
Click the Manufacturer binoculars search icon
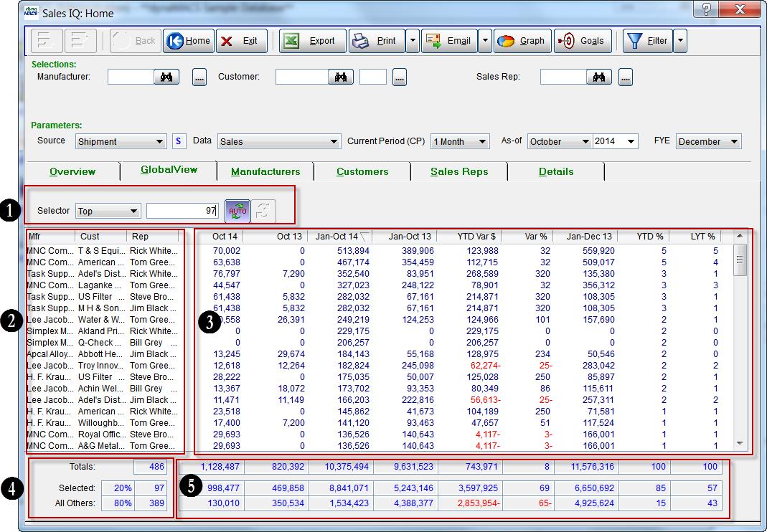tap(166, 77)
